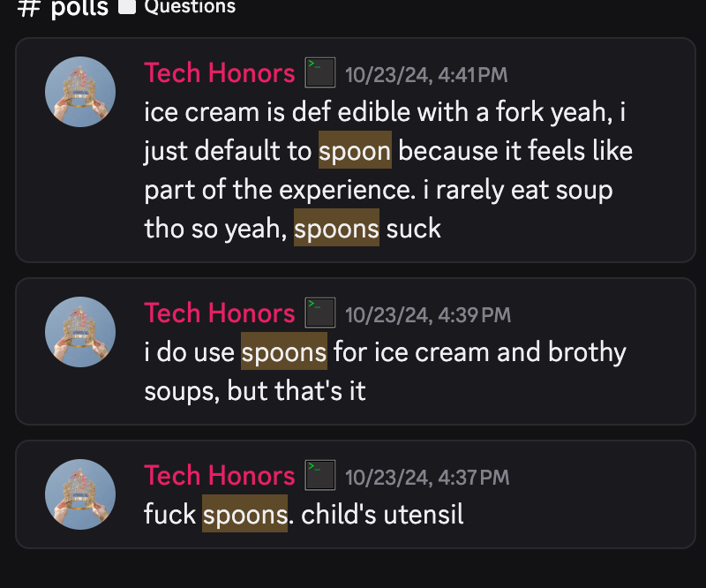Click the white square icon beside Questions

(126, 7)
